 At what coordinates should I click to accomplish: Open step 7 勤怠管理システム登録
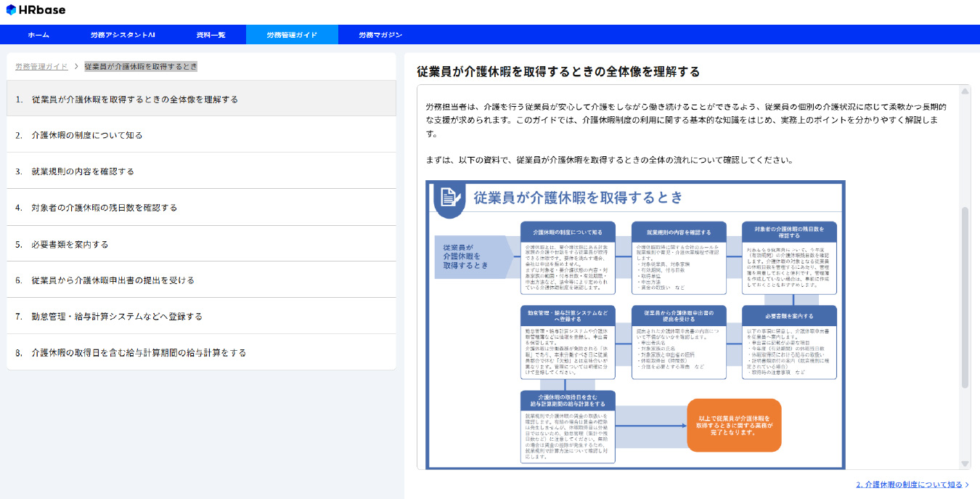[x=117, y=317]
